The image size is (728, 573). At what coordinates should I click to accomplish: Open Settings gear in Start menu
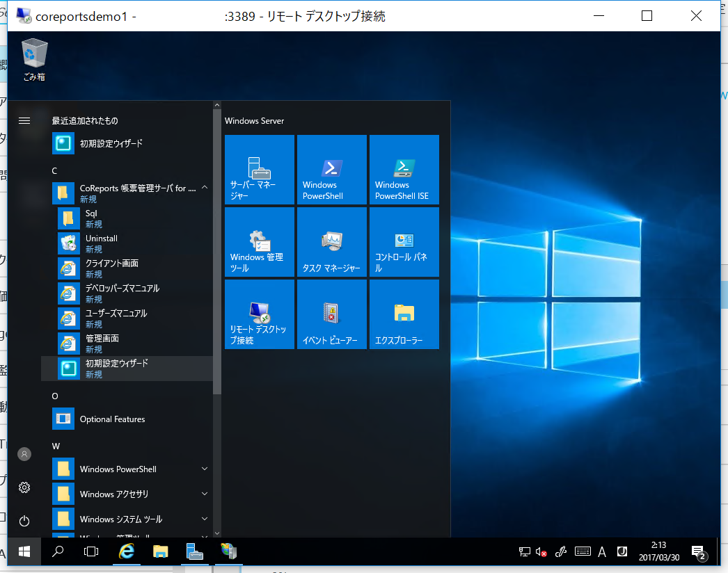click(24, 487)
